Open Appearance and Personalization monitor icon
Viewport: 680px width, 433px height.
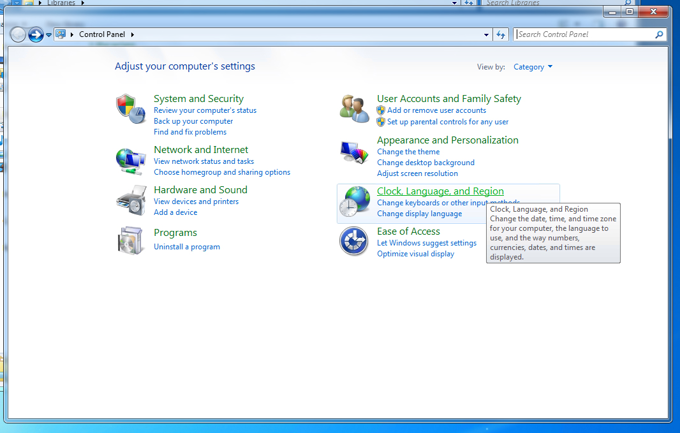[354, 152]
